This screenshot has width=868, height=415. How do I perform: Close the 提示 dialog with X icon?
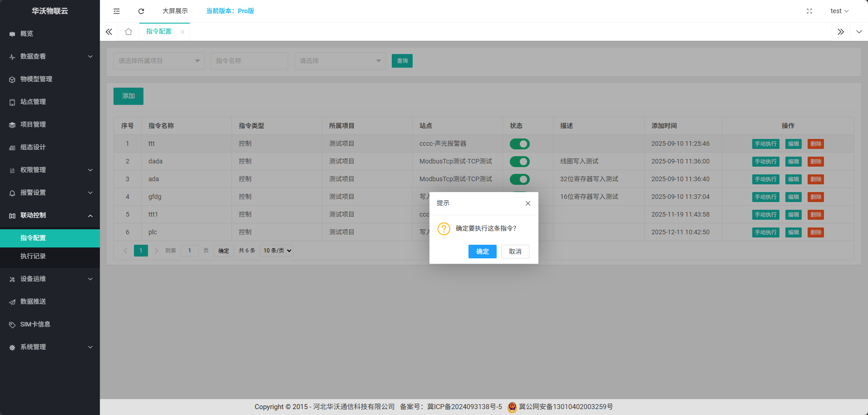click(528, 203)
